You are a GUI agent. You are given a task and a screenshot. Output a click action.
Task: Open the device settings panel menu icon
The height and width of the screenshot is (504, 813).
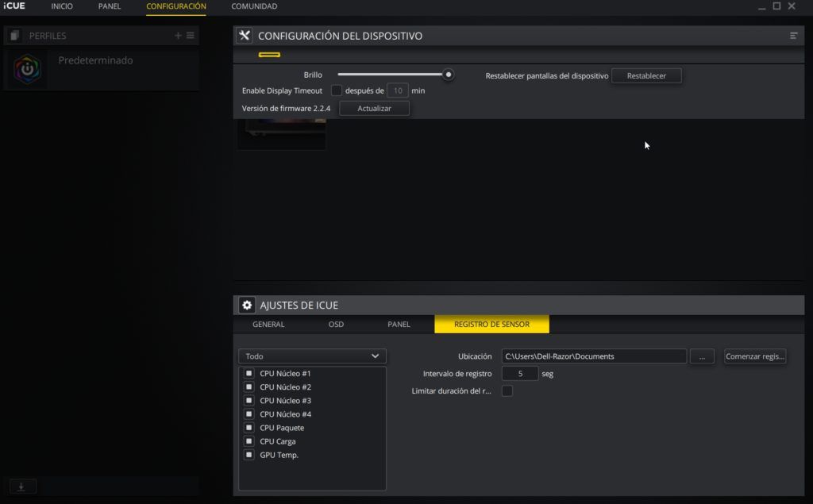click(793, 35)
